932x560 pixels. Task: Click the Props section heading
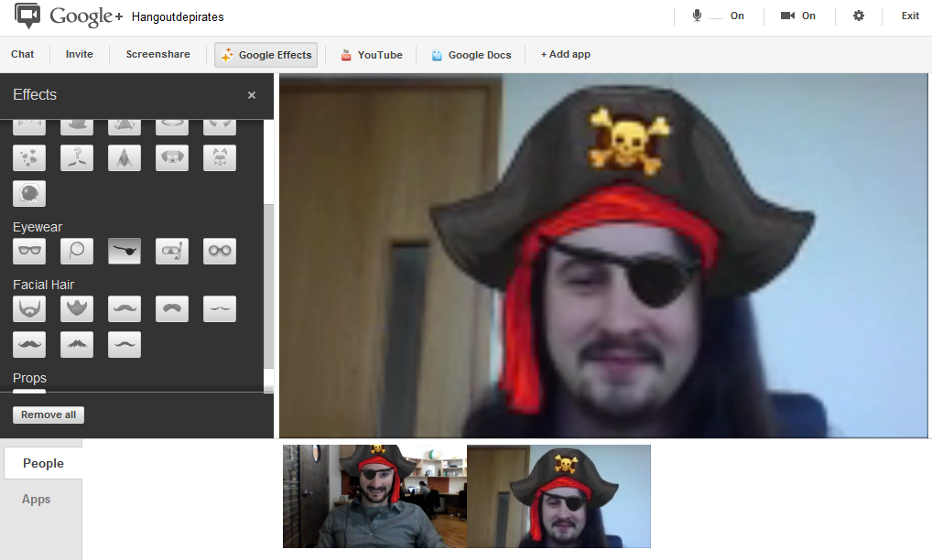[29, 378]
